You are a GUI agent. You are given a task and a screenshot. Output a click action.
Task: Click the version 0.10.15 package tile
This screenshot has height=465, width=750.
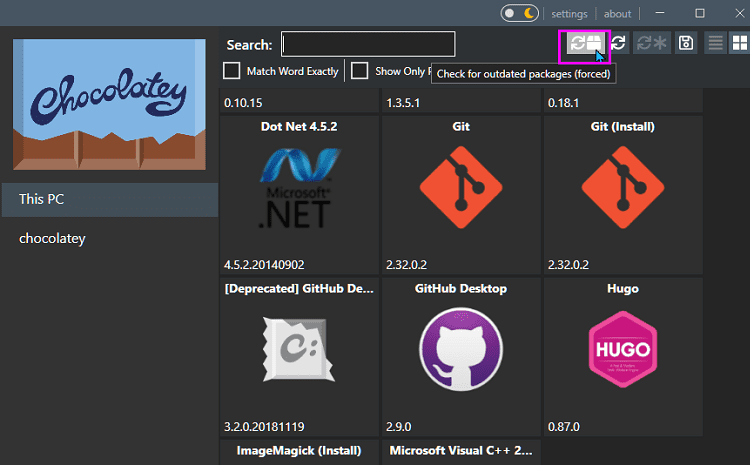click(299, 100)
